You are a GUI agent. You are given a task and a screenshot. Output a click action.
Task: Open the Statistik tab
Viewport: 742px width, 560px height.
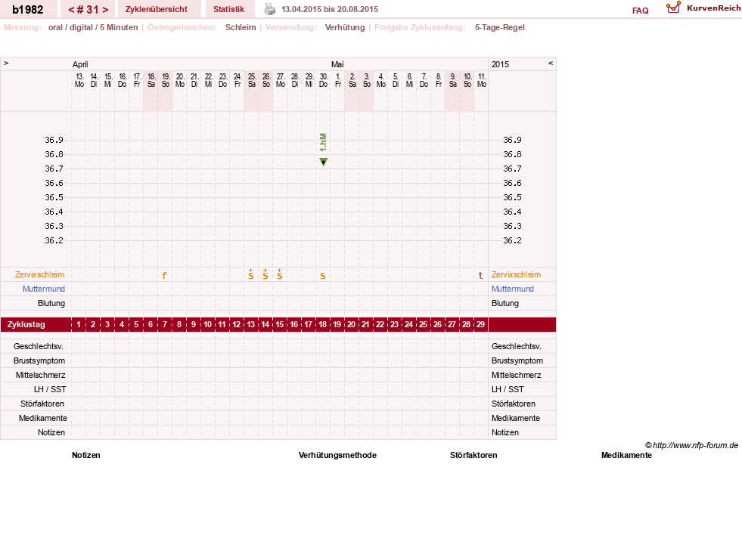(x=228, y=9)
